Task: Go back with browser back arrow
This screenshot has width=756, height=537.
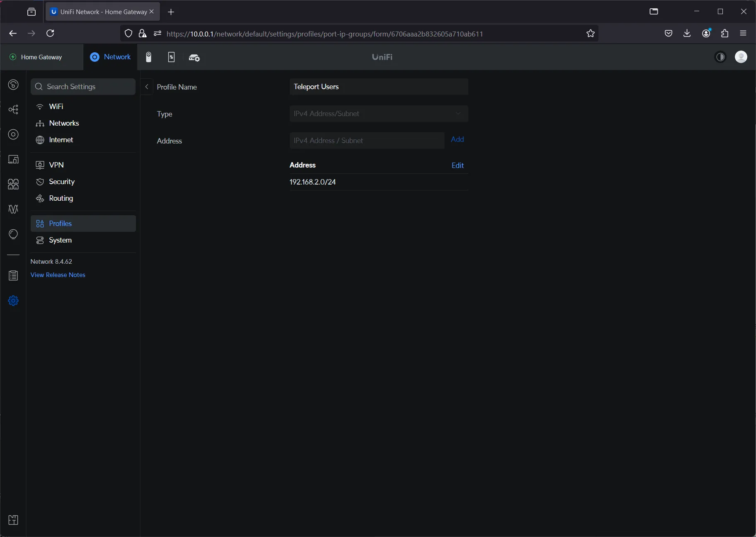Action: 13,33
